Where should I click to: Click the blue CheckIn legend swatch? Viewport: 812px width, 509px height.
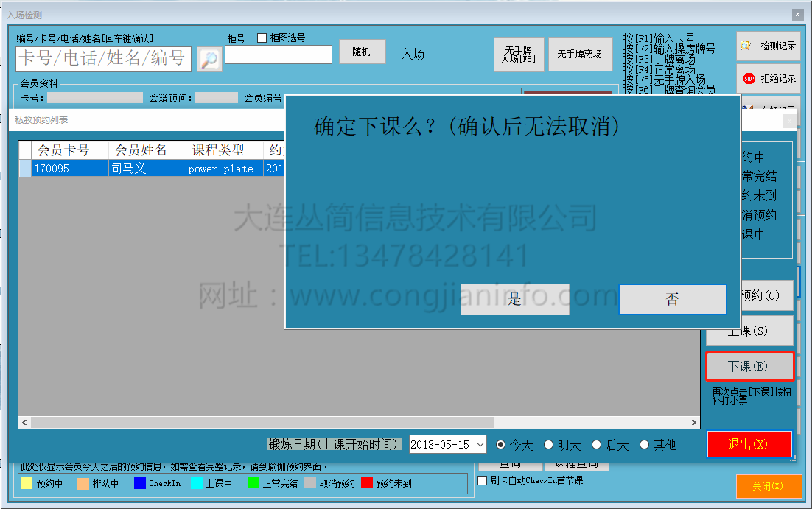pos(140,483)
